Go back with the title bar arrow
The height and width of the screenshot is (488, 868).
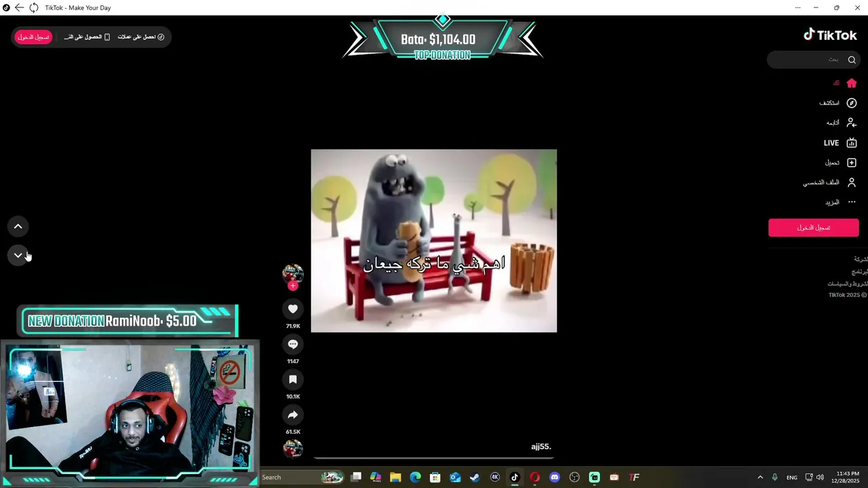pos(19,7)
